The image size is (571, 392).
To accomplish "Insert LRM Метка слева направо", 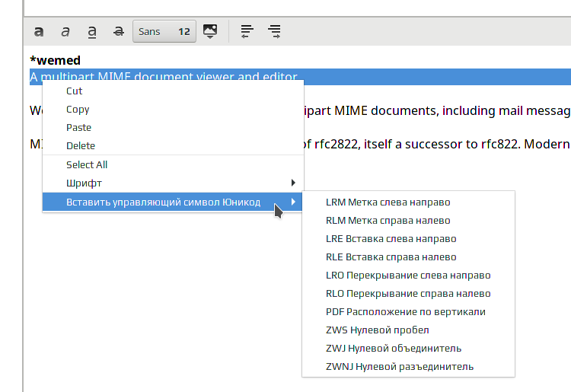I will (x=408, y=202).
